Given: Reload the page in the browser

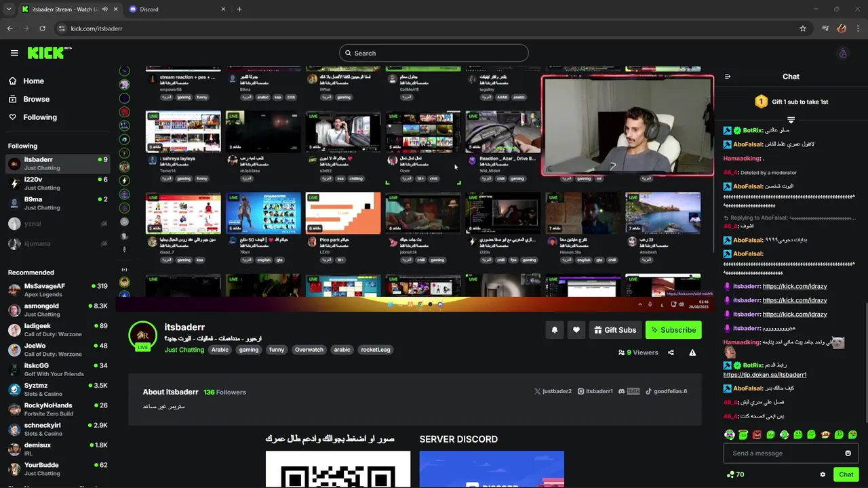Looking at the screenshot, I should point(42,28).
